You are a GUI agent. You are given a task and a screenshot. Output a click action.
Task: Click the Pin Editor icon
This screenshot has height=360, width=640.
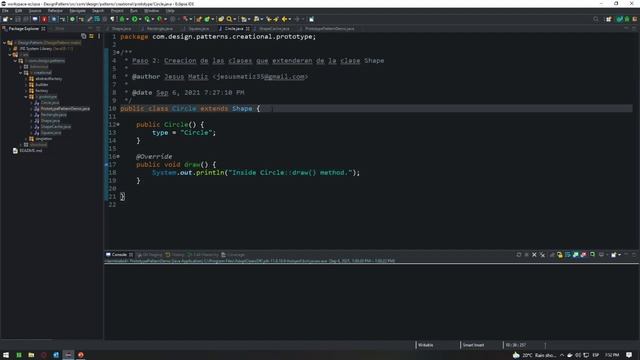point(311,19)
